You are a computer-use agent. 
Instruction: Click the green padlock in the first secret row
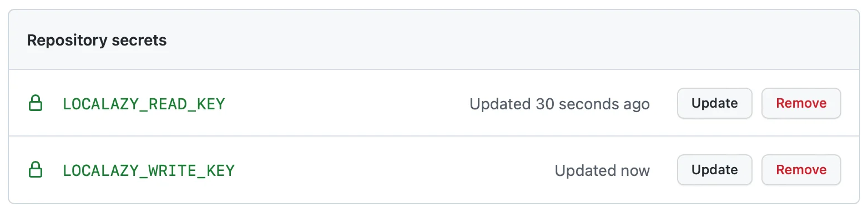pos(36,103)
